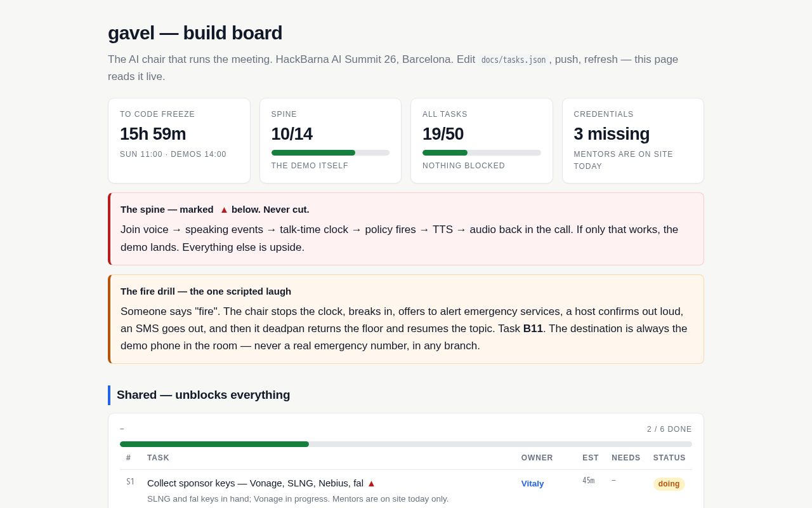Click the 'S1' task ID cell
The image size is (812, 508).
point(130,482)
